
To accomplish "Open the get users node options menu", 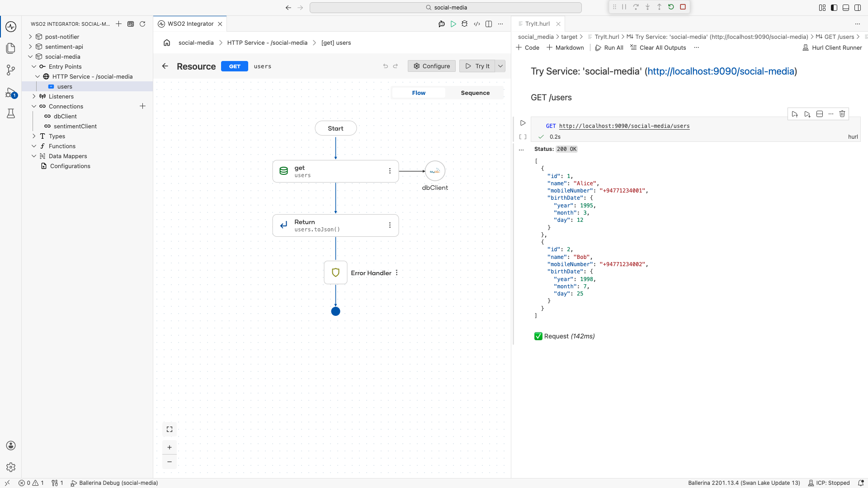I will [x=390, y=171].
